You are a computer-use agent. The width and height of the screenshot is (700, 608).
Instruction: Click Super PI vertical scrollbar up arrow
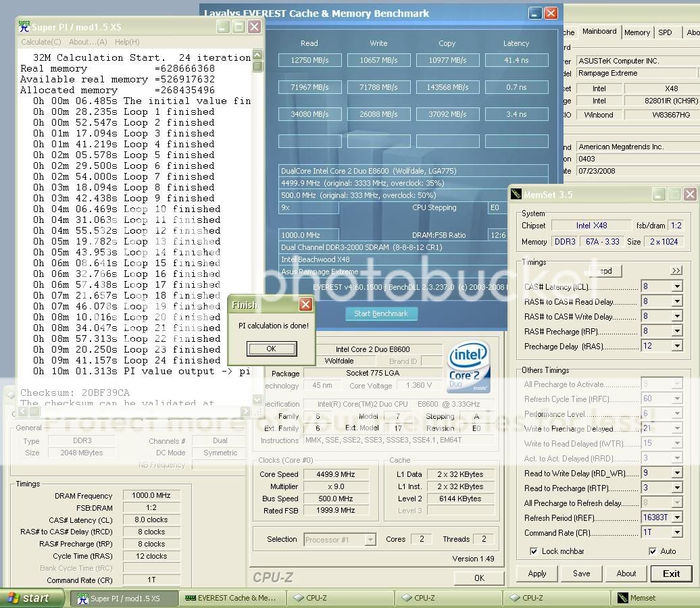257,55
